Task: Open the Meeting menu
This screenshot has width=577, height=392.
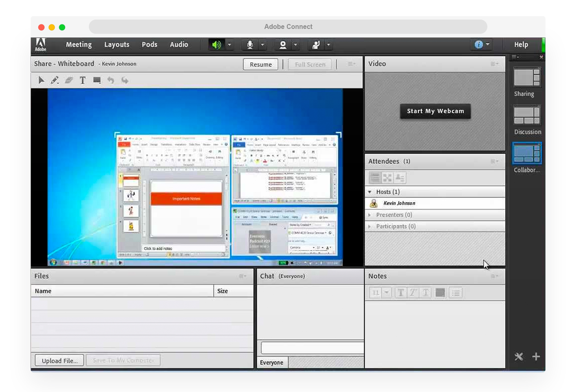Action: click(79, 44)
